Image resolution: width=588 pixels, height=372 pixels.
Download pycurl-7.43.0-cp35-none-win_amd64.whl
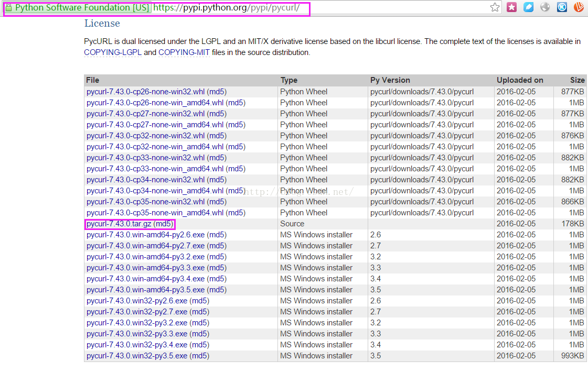point(155,213)
